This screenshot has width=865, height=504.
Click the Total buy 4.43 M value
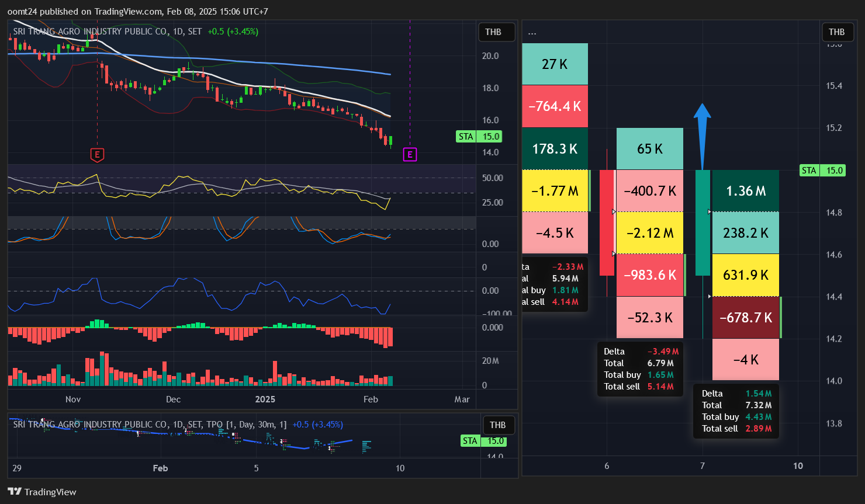tap(759, 417)
